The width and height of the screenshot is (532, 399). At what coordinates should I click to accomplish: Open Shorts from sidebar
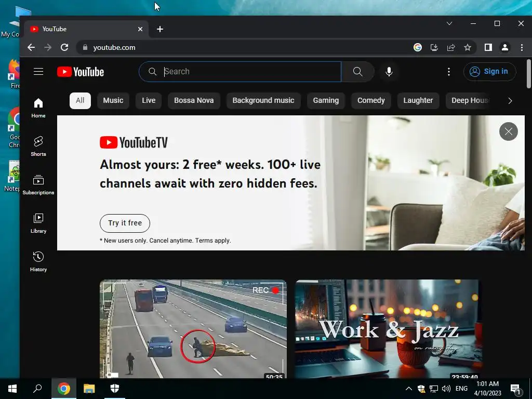coord(38,146)
